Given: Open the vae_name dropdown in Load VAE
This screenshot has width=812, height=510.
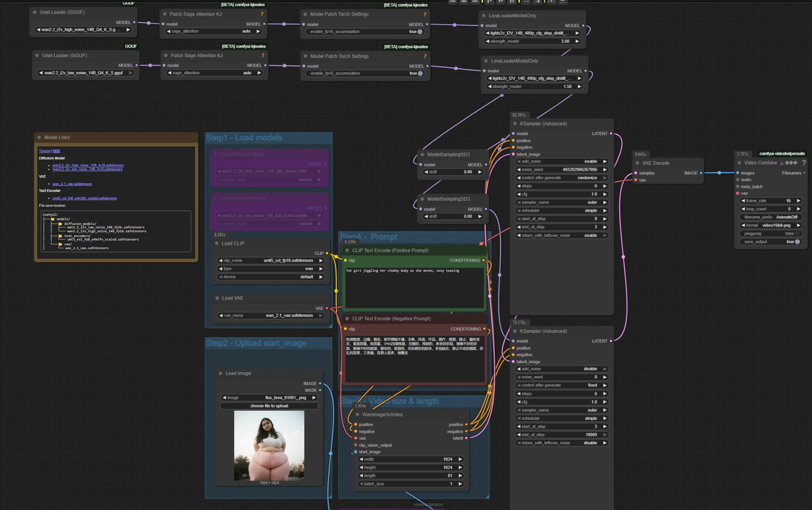Looking at the screenshot, I should point(271,315).
